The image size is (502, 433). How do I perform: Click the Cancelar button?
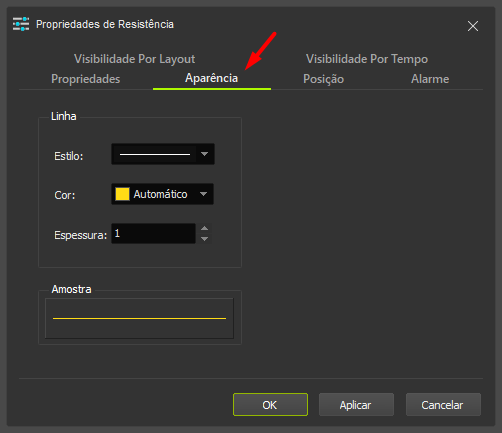click(443, 405)
